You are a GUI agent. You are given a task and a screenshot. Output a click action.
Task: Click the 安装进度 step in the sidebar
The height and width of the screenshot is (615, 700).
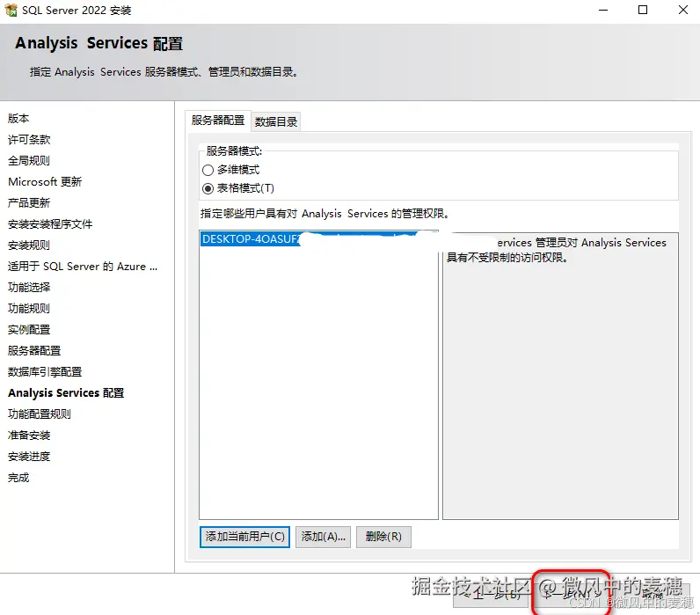point(30,457)
